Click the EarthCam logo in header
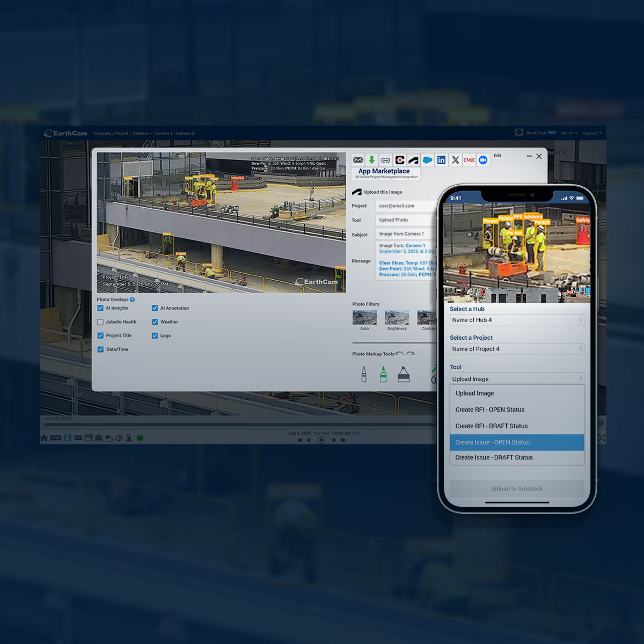The height and width of the screenshot is (644, 644). tap(65, 133)
